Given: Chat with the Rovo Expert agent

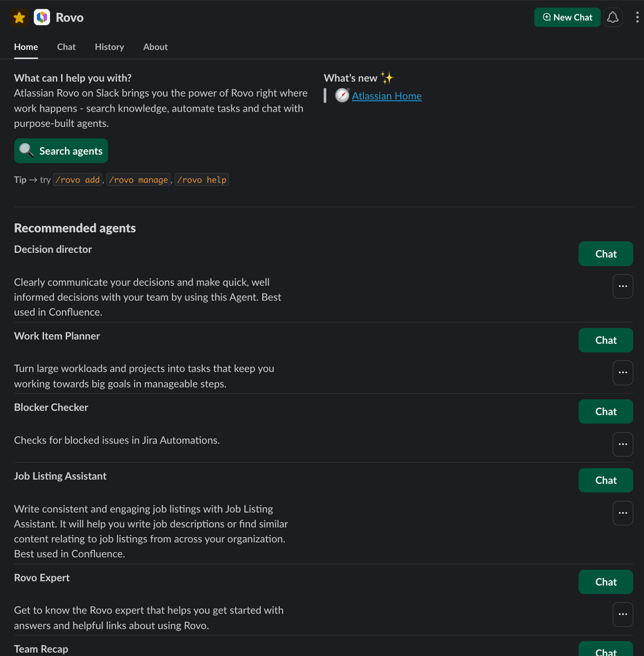Looking at the screenshot, I should pyautogui.click(x=605, y=582).
